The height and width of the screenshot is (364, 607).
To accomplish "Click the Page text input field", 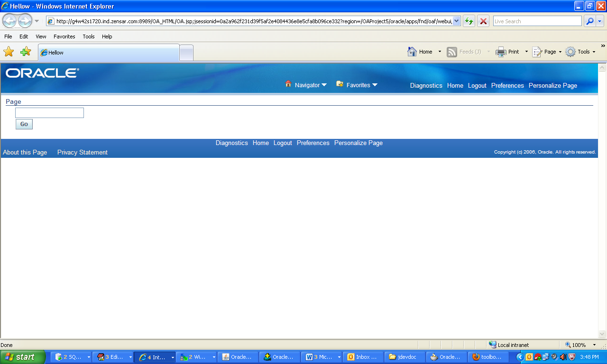I will [50, 113].
